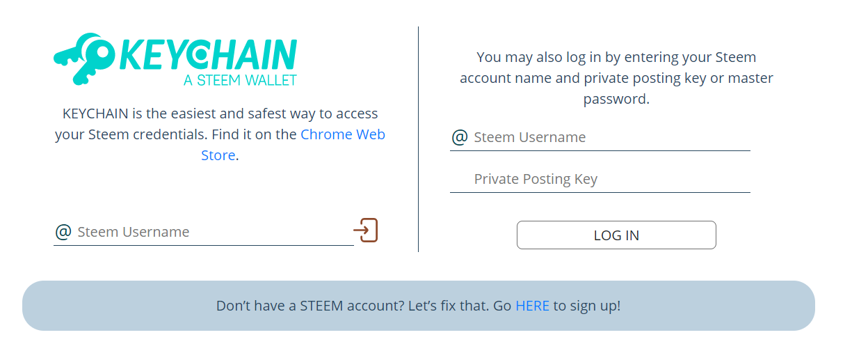Open the Chrome Web Store link

pos(342,134)
